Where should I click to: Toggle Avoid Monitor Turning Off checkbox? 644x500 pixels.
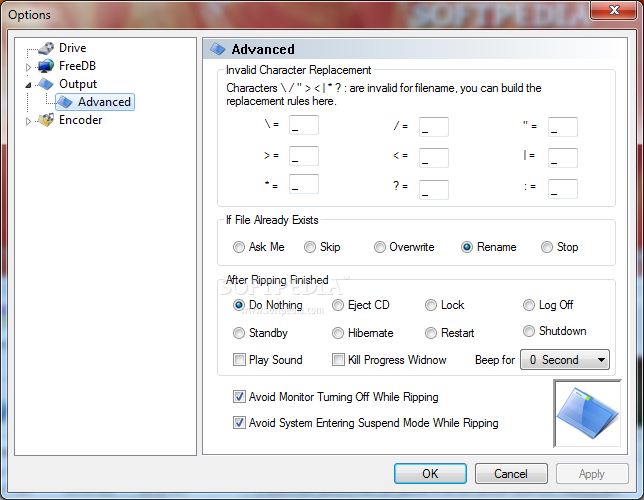239,397
